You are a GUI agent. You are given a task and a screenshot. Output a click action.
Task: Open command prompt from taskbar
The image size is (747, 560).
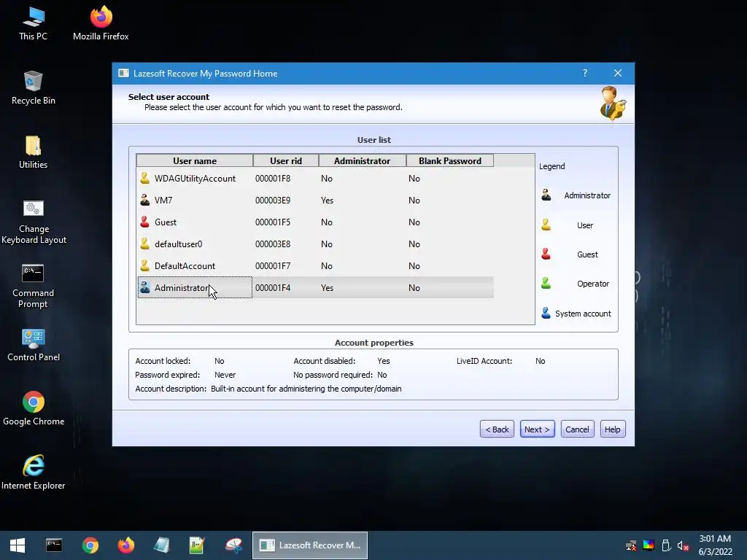(x=54, y=545)
